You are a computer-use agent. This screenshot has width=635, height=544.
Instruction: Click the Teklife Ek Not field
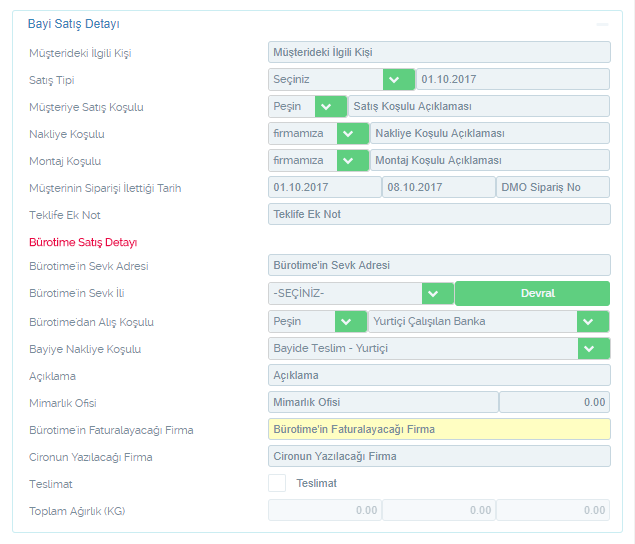click(439, 215)
